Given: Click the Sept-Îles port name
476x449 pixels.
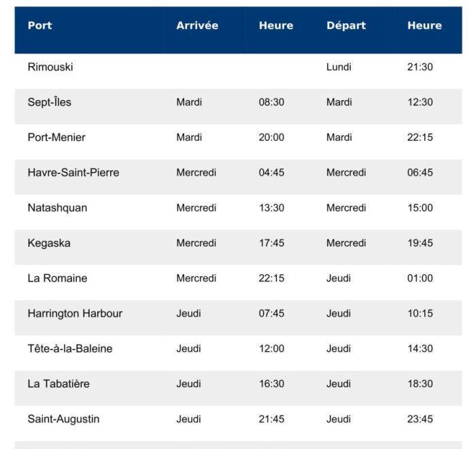Looking at the screenshot, I should point(50,103).
